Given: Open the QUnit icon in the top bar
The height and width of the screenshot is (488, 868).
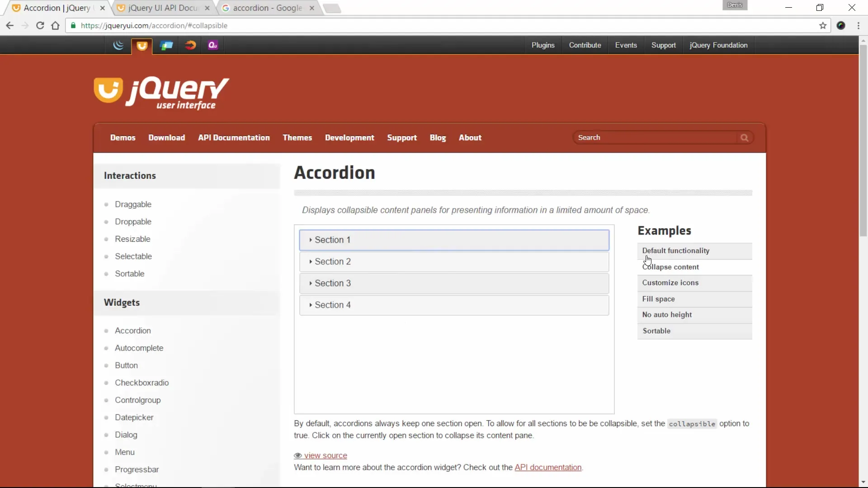Looking at the screenshot, I should 213,45.
